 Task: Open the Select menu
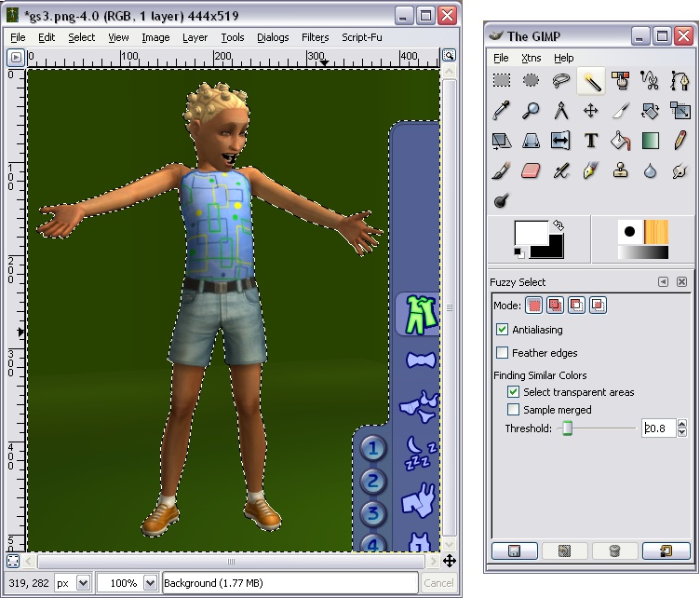point(82,37)
